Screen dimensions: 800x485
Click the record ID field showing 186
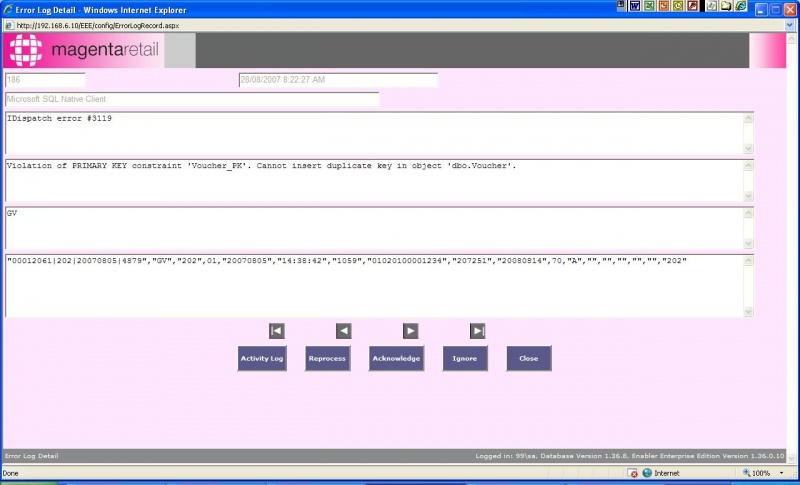tap(45, 80)
